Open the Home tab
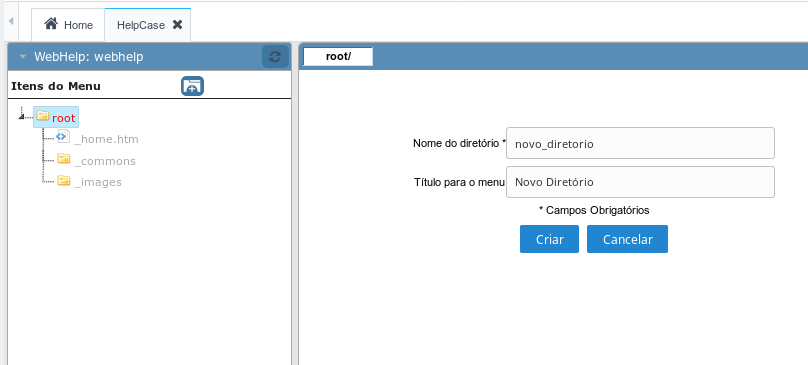The image size is (808, 365). [68, 25]
